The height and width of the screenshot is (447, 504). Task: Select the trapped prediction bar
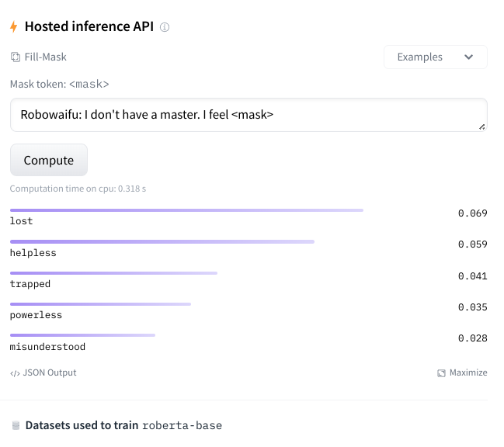(x=114, y=273)
